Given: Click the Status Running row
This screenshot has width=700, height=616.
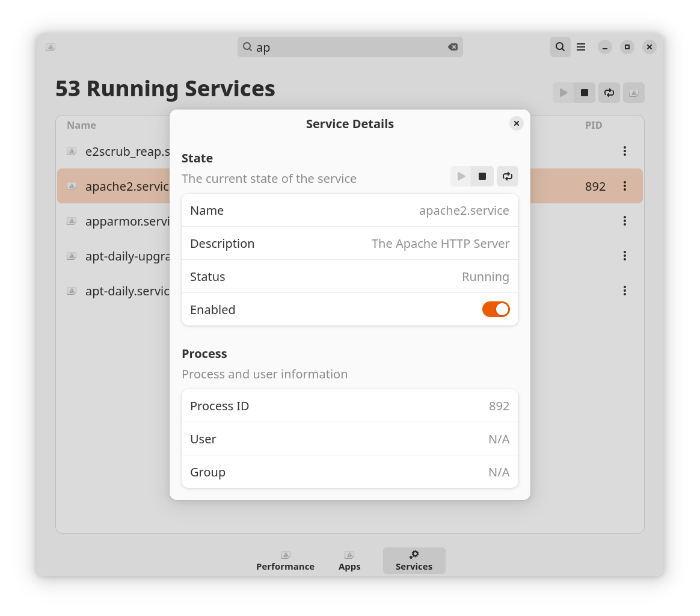Looking at the screenshot, I should (350, 277).
